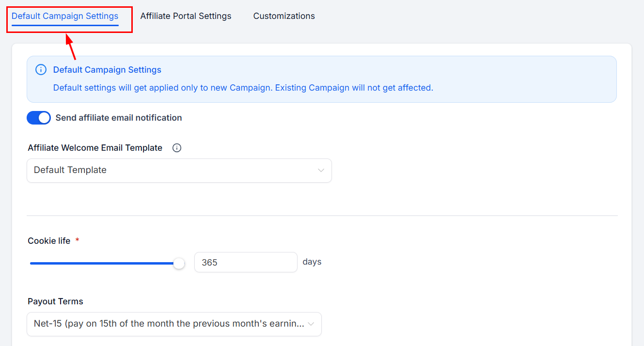Click the 'days' unit label
The height and width of the screenshot is (346, 644).
tap(312, 262)
